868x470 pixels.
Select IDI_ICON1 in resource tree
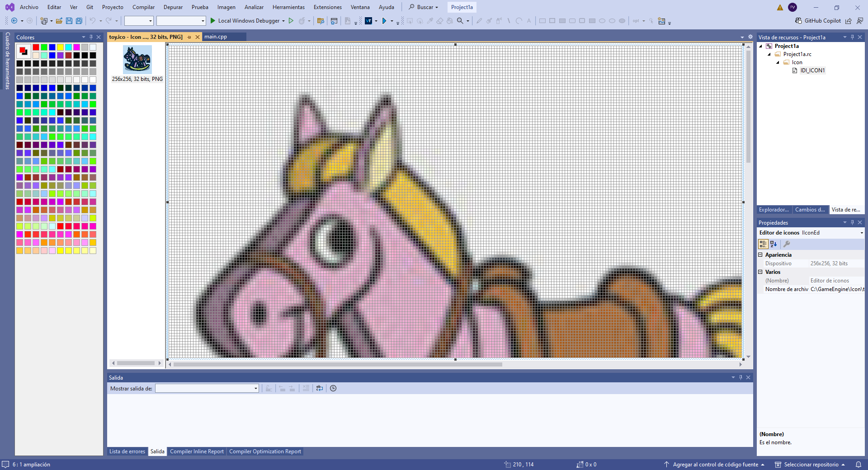click(x=812, y=70)
